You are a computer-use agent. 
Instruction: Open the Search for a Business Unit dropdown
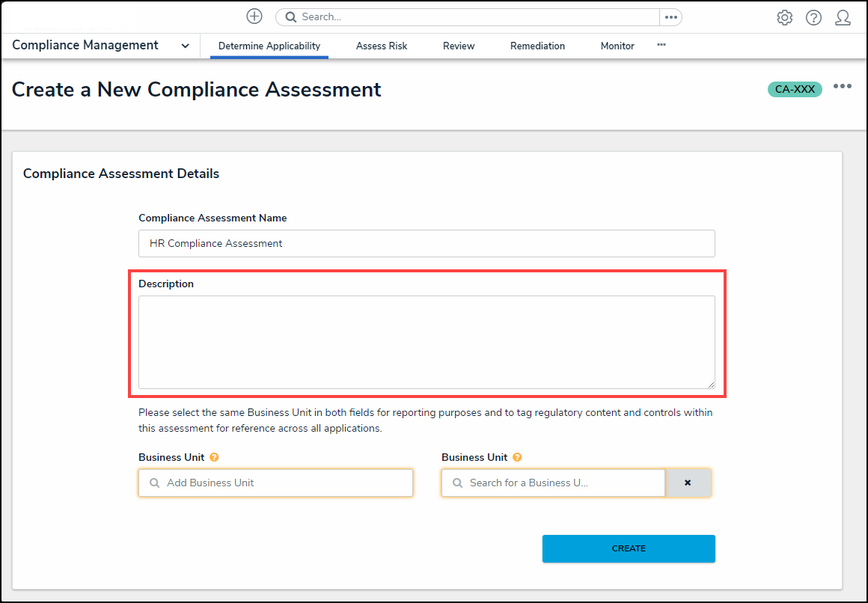[x=553, y=483]
